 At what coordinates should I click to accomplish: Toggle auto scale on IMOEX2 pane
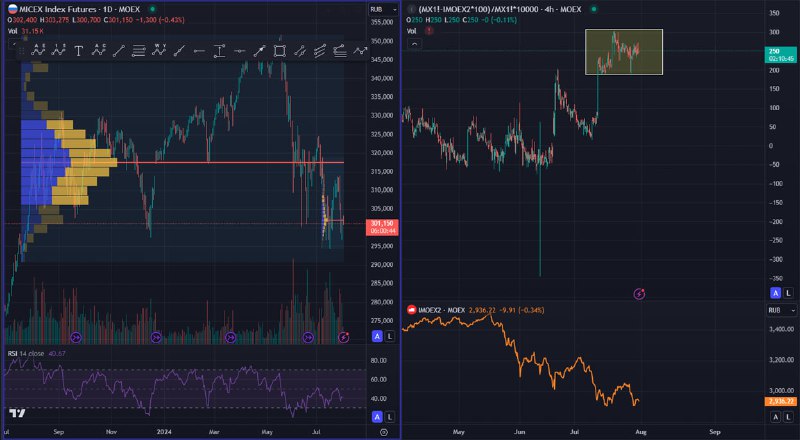coord(776,417)
